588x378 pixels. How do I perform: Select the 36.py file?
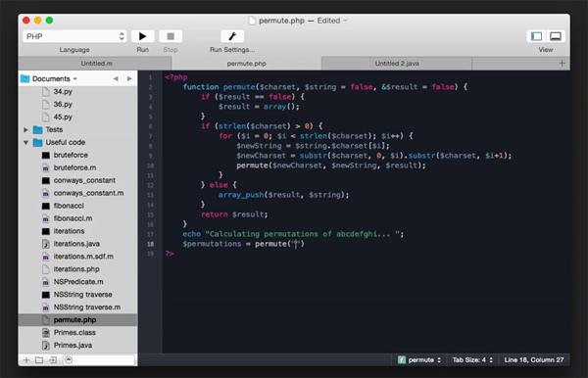[x=63, y=104]
